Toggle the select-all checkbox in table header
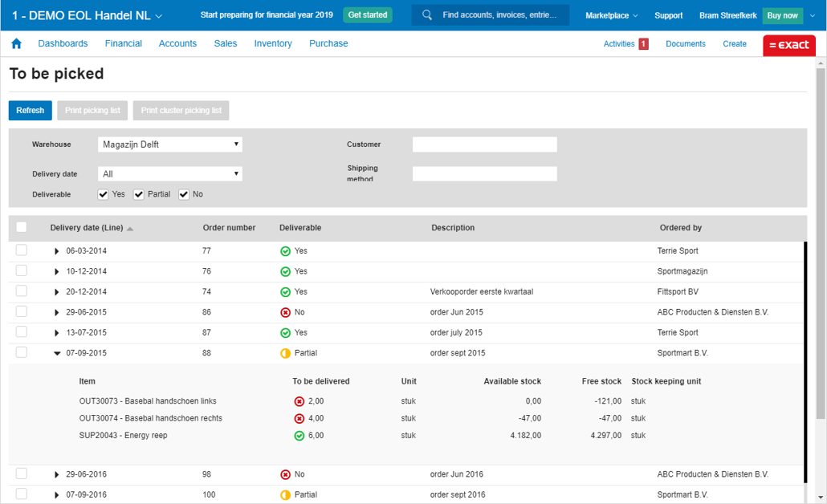The height and width of the screenshot is (504, 827). pyautogui.click(x=22, y=227)
